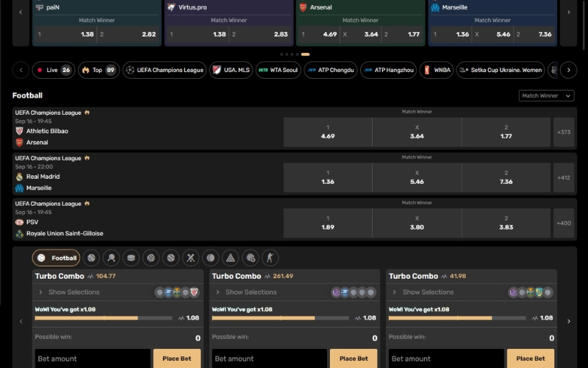Show more league filter chips
The height and width of the screenshot is (368, 588).
(568, 70)
